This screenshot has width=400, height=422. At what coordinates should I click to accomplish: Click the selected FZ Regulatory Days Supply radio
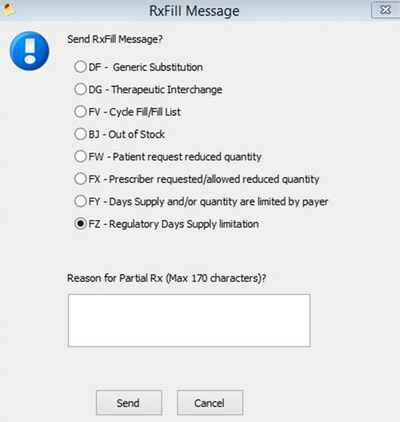[80, 224]
